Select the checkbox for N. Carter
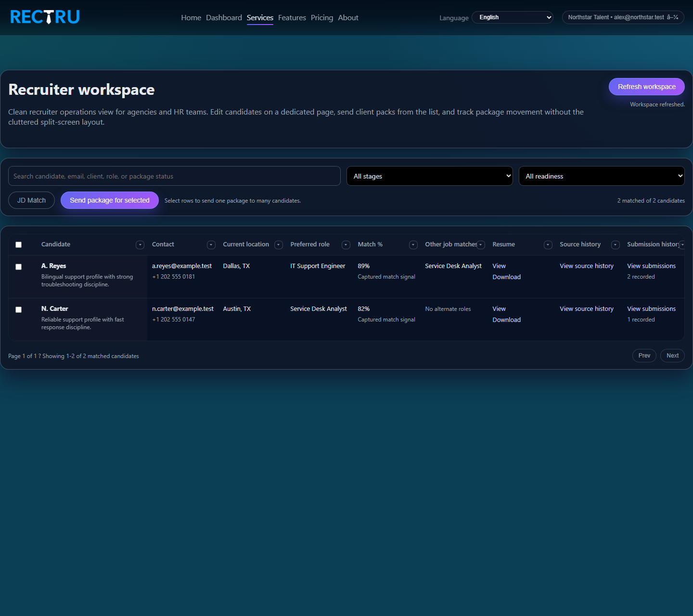The width and height of the screenshot is (693, 616). coord(18,309)
